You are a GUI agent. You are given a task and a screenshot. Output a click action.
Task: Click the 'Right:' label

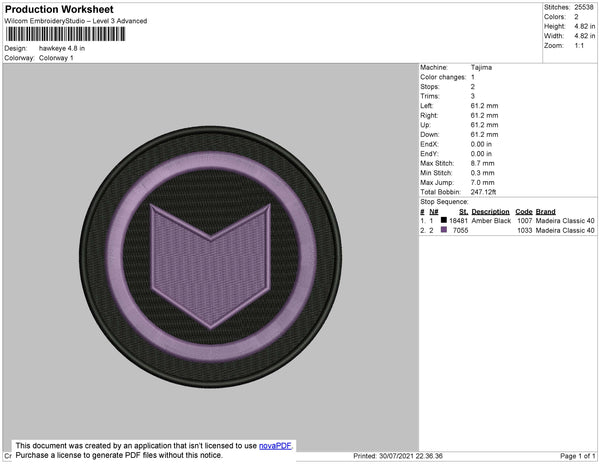pos(429,116)
